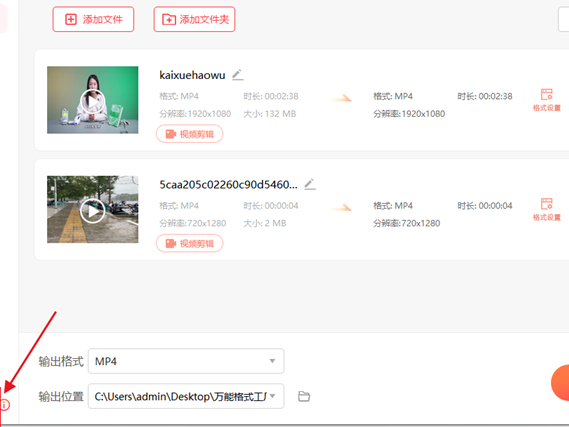Click pencil icon beside the 5caa205c02260c90d5460 filename
Image resolution: width=569 pixels, height=427 pixels.
(x=310, y=184)
